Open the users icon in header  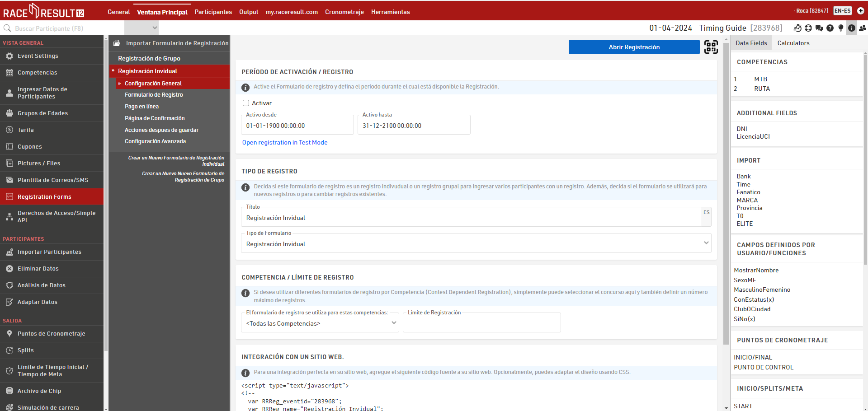tap(863, 28)
